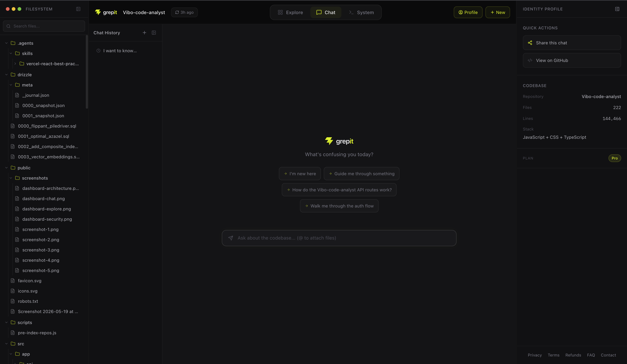Image resolution: width=627 pixels, height=364 pixels.
Task: Click the file icon of favicon.svg
Action: [x=13, y=281]
